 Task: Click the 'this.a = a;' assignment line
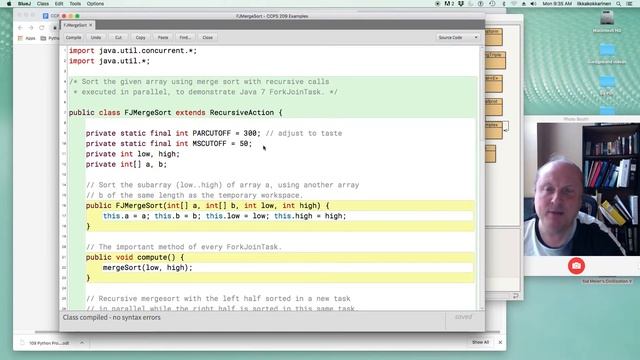[x=224, y=216]
